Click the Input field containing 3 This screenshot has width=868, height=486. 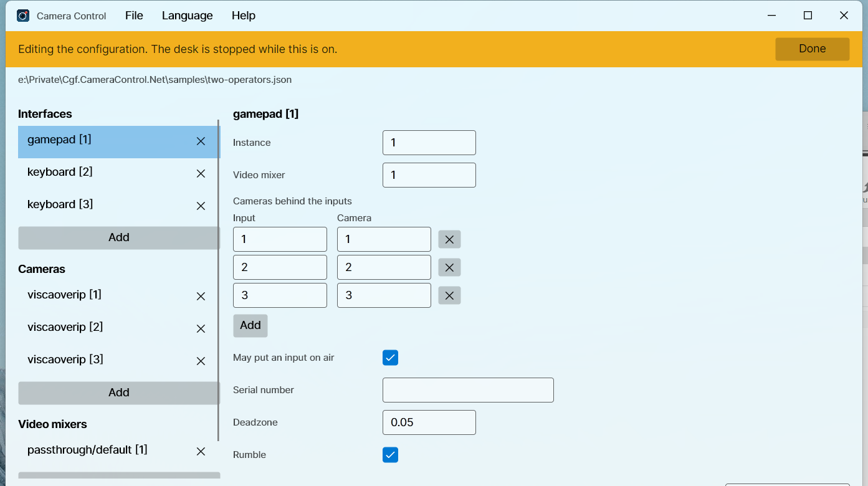coord(280,295)
